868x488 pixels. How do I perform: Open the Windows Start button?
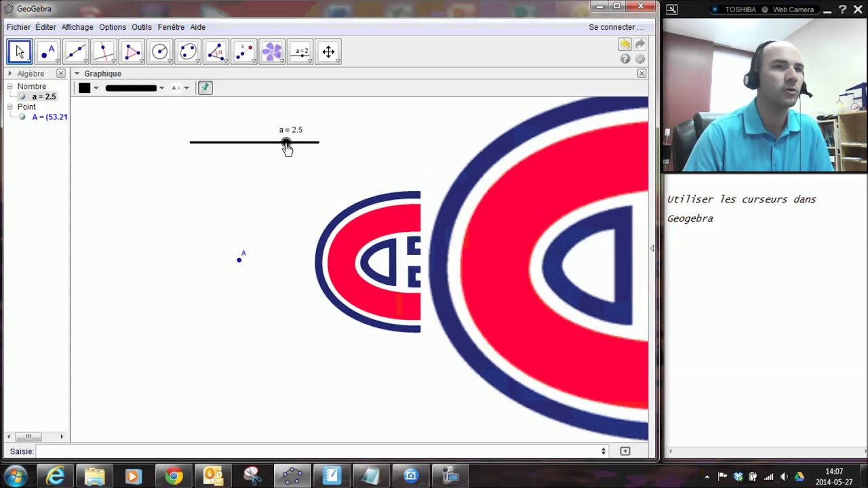point(16,476)
